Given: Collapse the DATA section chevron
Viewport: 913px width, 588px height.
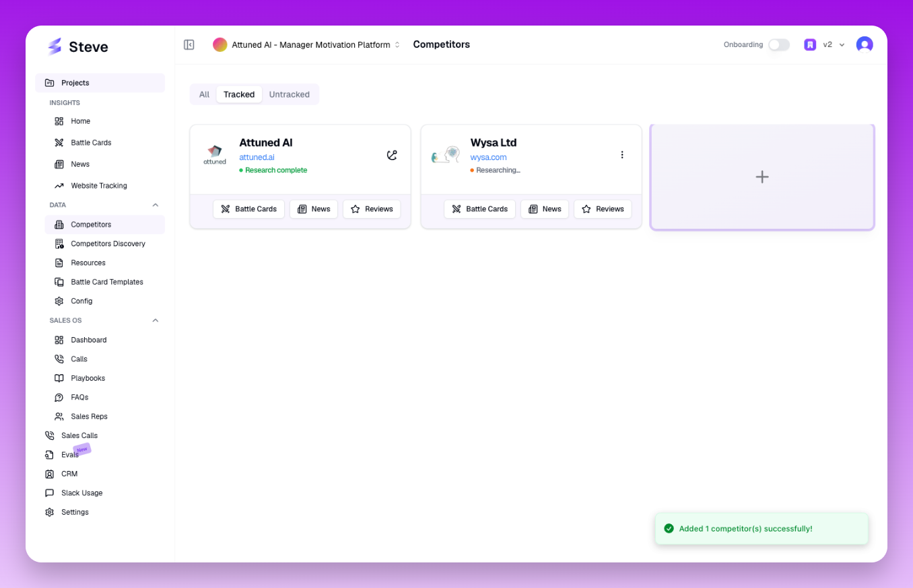Looking at the screenshot, I should (x=156, y=205).
